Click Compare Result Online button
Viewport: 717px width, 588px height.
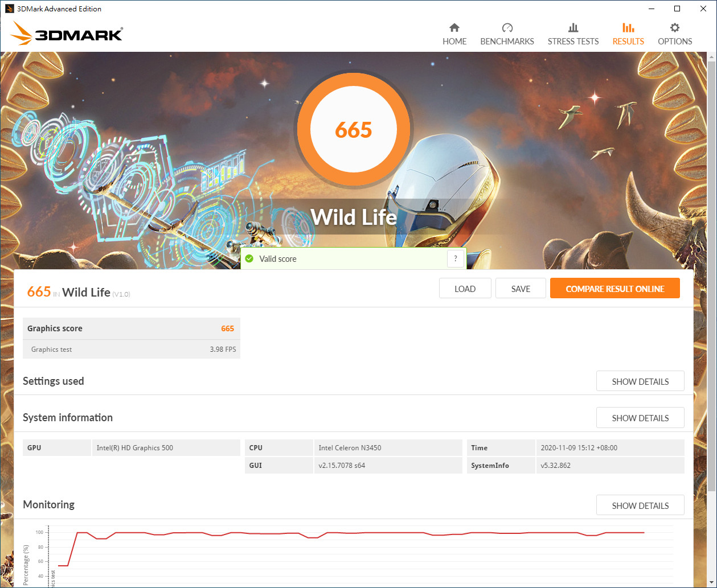[x=614, y=289]
